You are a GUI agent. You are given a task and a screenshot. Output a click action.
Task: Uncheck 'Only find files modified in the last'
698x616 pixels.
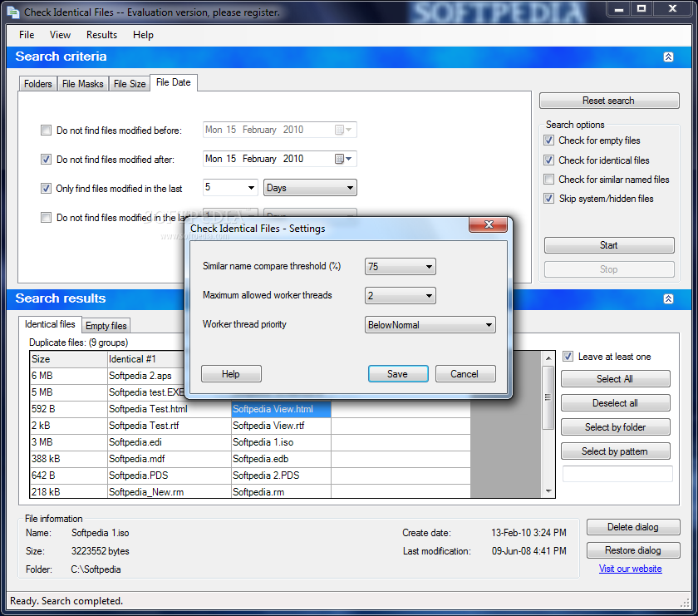(46, 189)
